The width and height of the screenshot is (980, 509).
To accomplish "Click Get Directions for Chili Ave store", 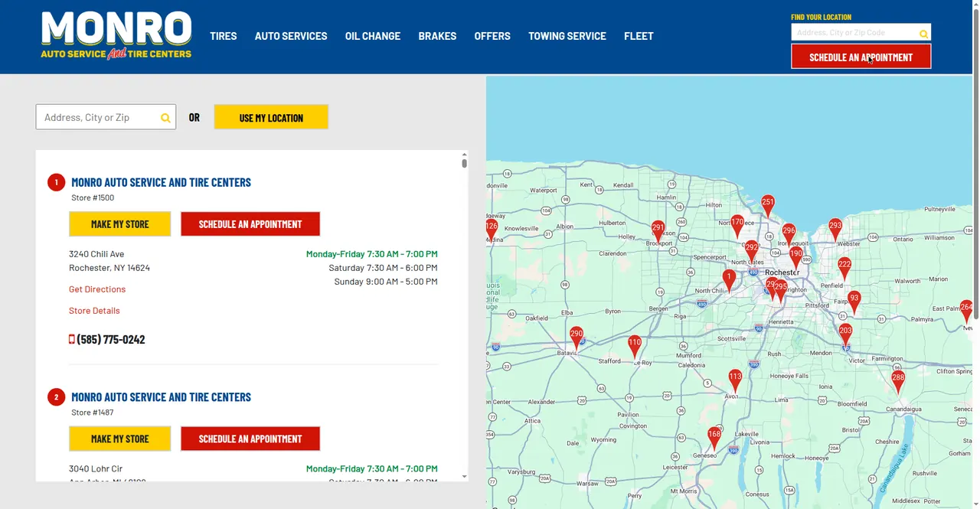I will [97, 289].
